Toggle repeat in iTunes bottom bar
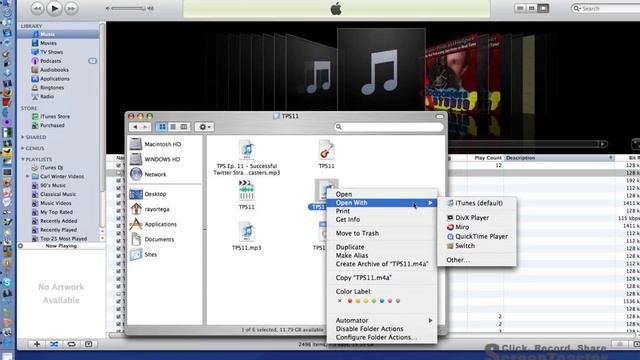 coord(71,344)
